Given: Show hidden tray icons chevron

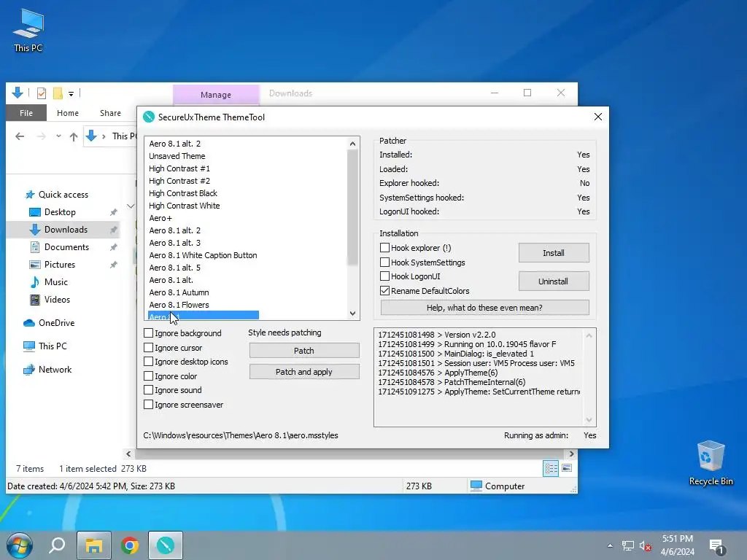Looking at the screenshot, I should (610, 545).
